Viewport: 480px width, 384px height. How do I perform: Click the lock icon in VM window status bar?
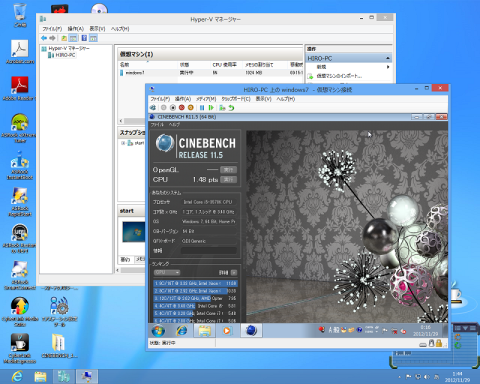439,343
